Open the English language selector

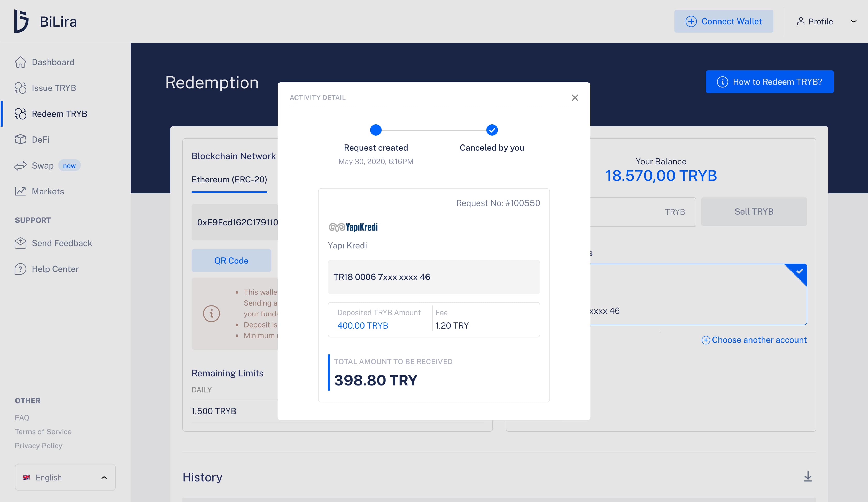[x=65, y=477]
